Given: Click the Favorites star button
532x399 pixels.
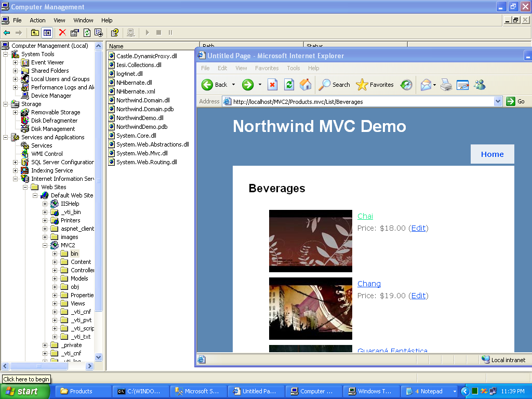Looking at the screenshot, I should point(375,85).
